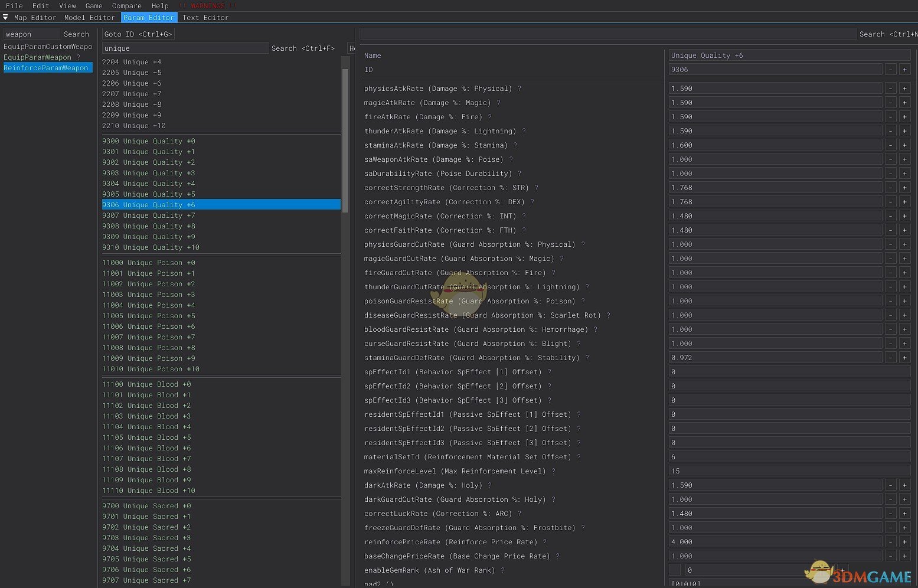Click help icon for maxReinforceLevel
Viewport: 918px width, 588px height.
tap(553, 471)
